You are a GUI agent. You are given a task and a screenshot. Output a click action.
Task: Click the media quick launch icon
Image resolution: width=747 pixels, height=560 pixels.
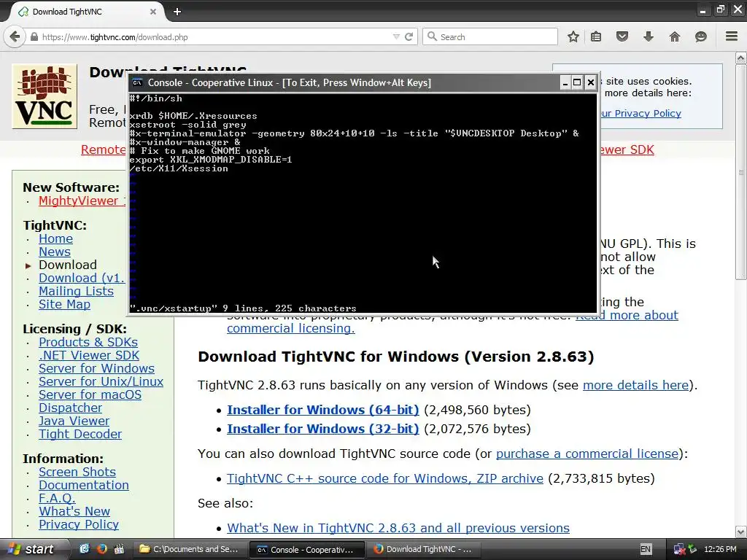119,548
